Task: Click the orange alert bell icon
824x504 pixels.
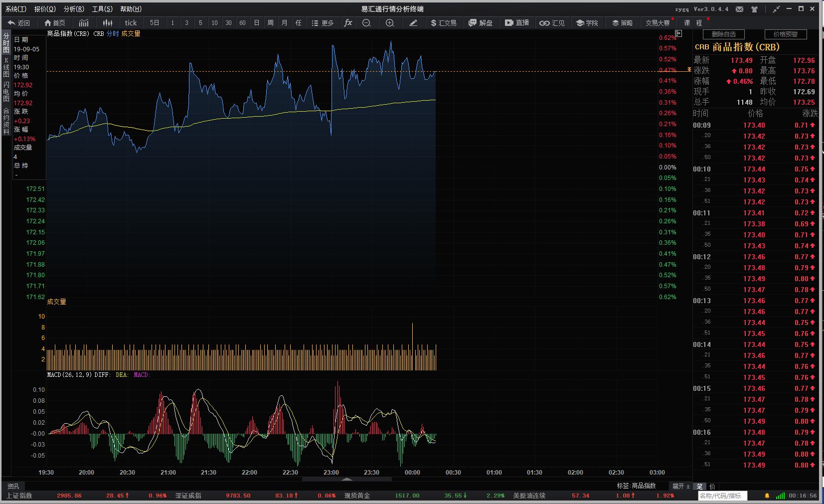Action: pyautogui.click(x=767, y=496)
